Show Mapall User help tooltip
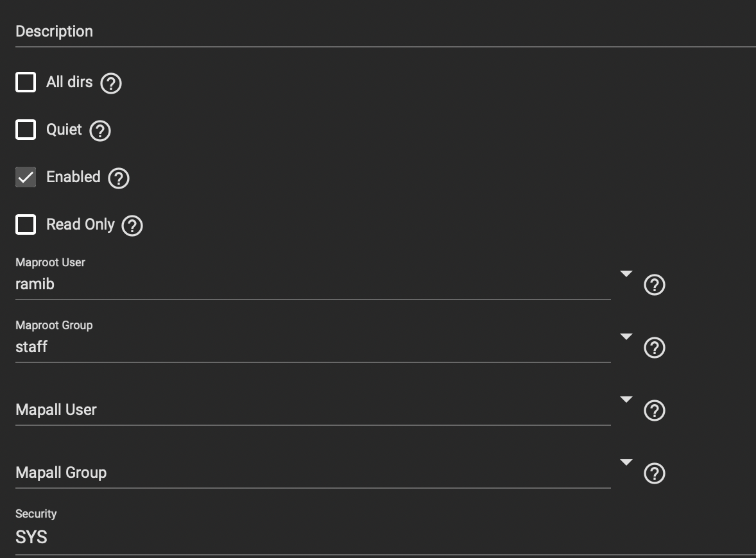This screenshot has height=558, width=756. pyautogui.click(x=654, y=410)
